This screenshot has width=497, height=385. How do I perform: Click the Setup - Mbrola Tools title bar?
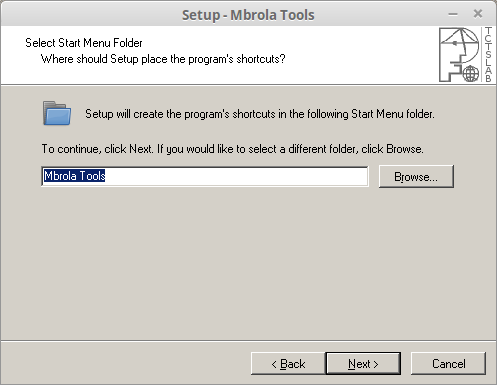[248, 15]
